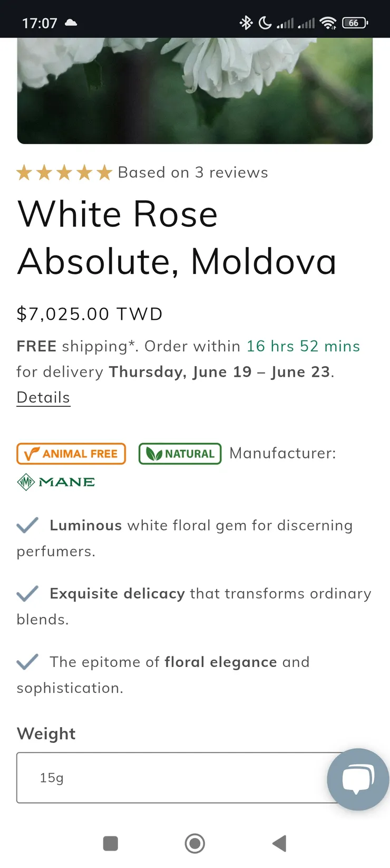Tap the checkmark beside 'Luminous white floral'
390x868 pixels.
(x=27, y=525)
